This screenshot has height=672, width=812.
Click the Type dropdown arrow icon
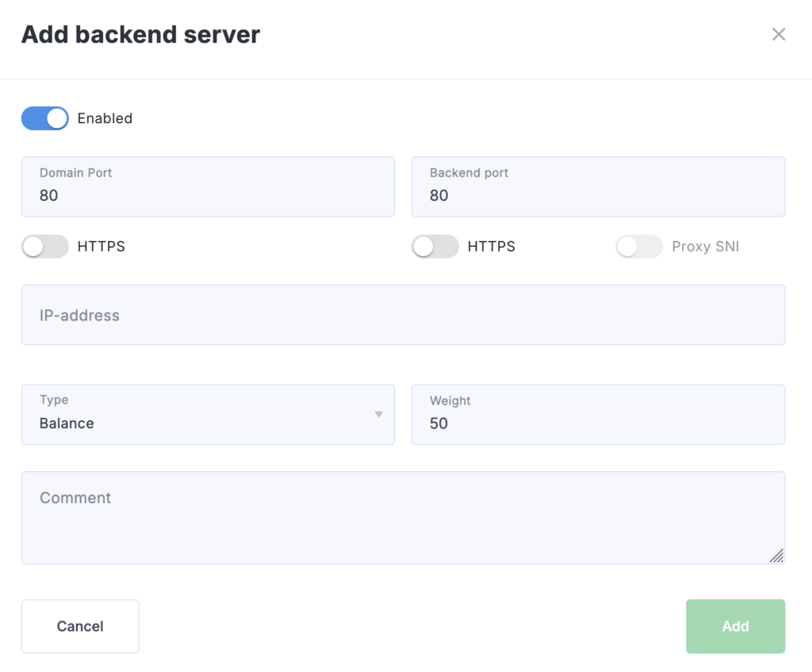tap(378, 415)
